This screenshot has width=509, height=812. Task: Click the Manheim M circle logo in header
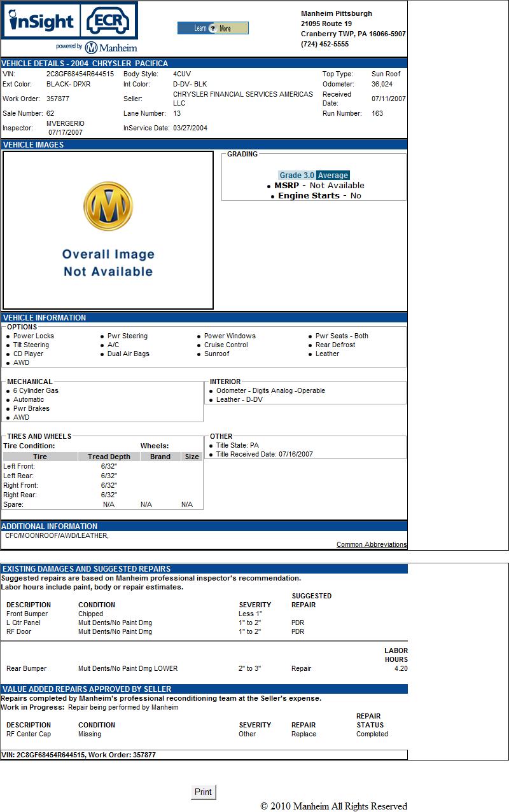(x=92, y=48)
